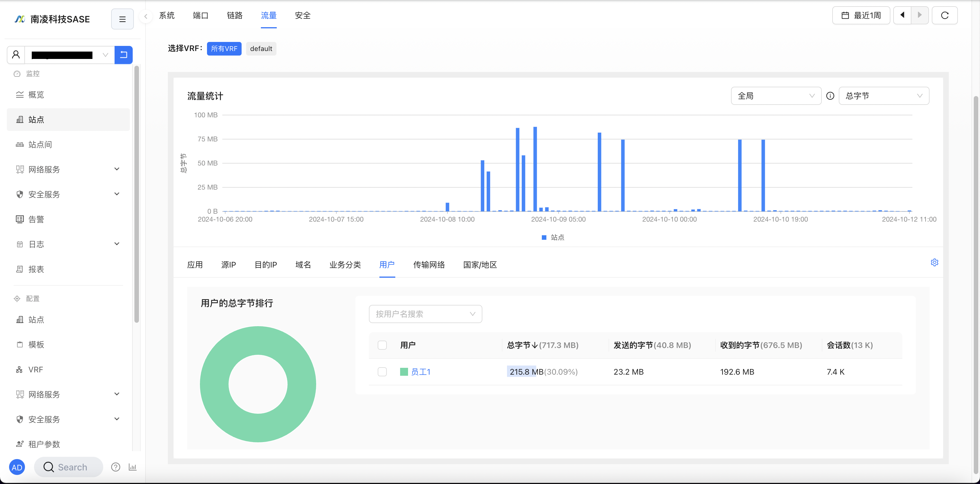Open 站点 under 监控 section

click(68, 119)
